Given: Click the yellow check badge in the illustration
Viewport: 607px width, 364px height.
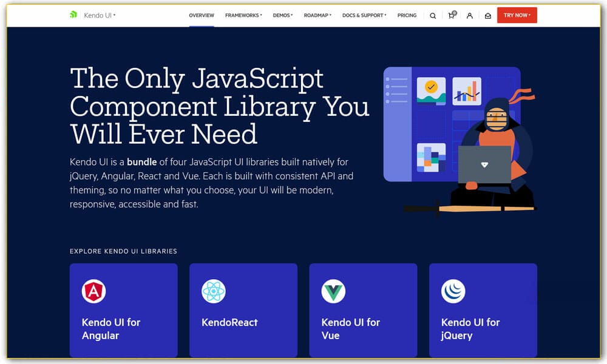Looking at the screenshot, I should click(432, 87).
